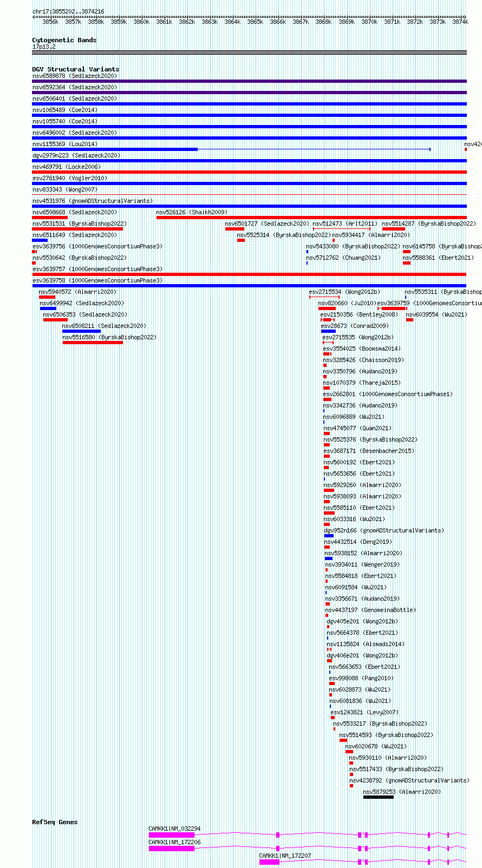Open esv3639758 (1000GenomesConsortiumPhase3) variant
The height and width of the screenshot is (868, 482).
tap(97, 280)
